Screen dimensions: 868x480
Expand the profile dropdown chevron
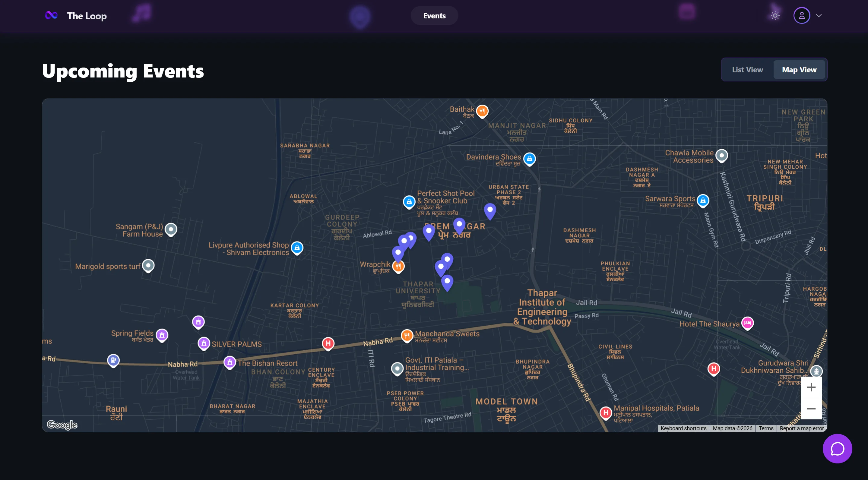click(x=819, y=15)
